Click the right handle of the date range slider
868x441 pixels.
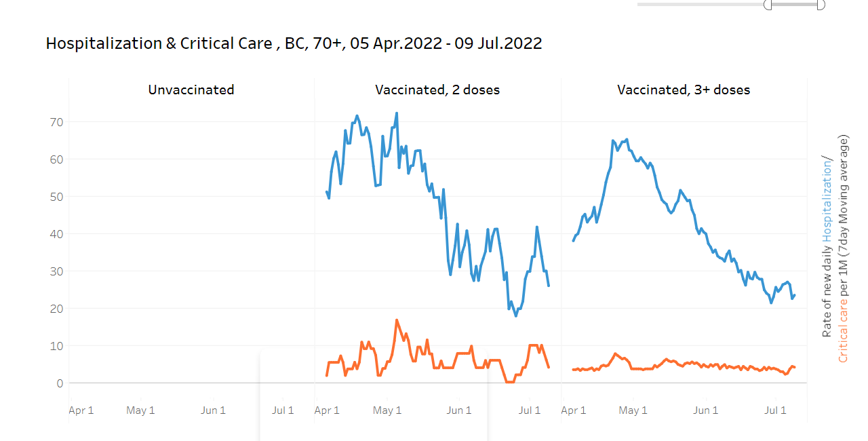(x=821, y=5)
